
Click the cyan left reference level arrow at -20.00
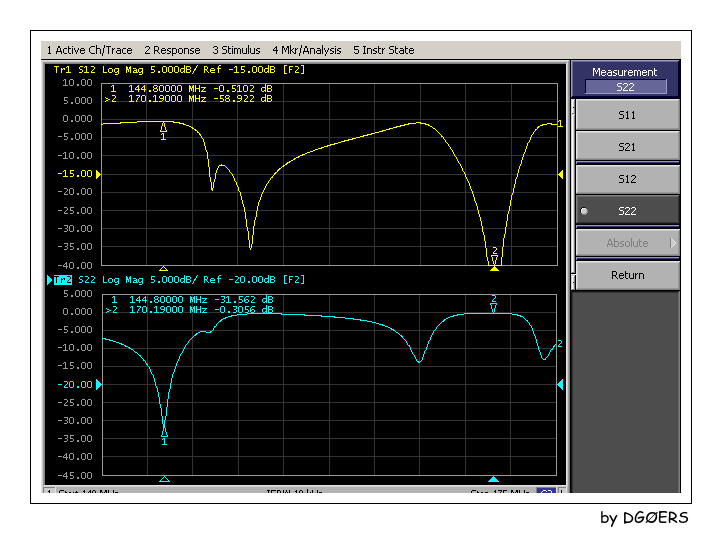point(99,385)
